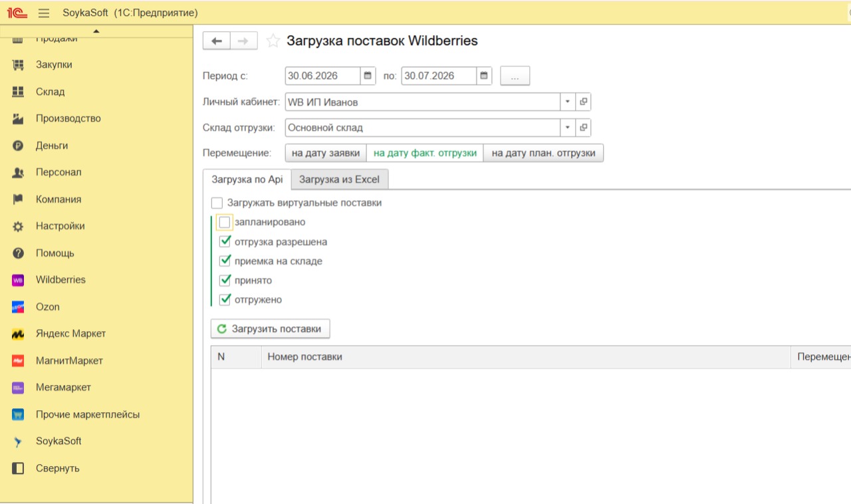Click the 1C logo icon

click(17, 13)
